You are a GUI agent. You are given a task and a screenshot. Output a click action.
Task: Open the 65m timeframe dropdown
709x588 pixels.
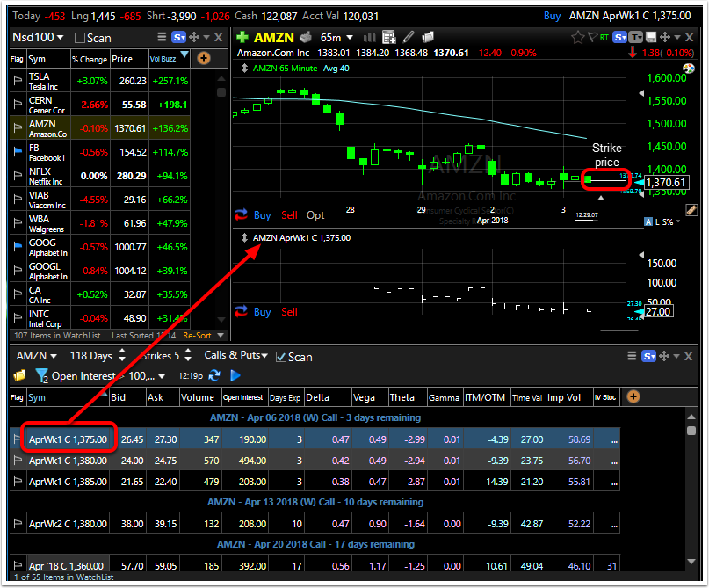(x=336, y=37)
